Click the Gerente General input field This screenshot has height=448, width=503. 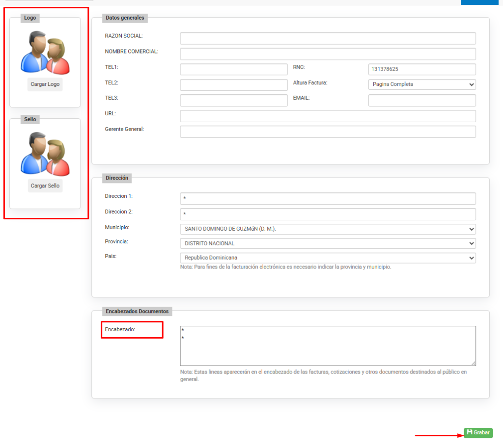tap(328, 132)
